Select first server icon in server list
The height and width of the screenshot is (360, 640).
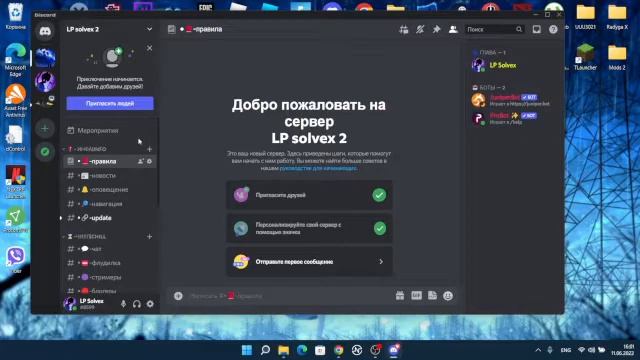[x=45, y=58]
